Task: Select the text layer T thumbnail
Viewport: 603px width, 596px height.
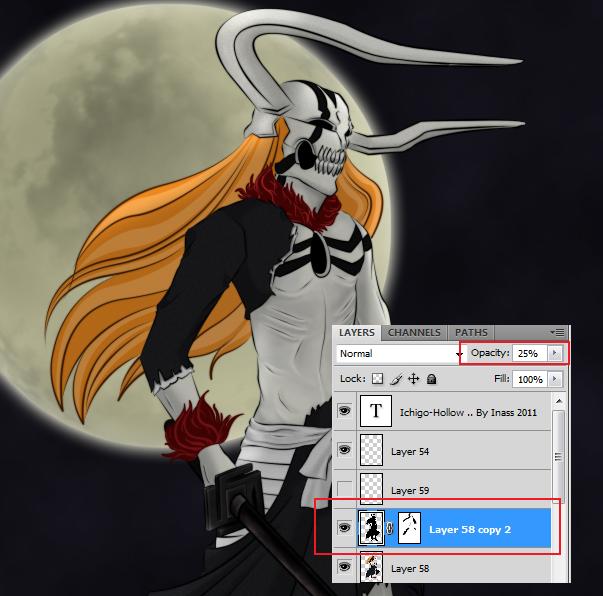Action: click(376, 411)
